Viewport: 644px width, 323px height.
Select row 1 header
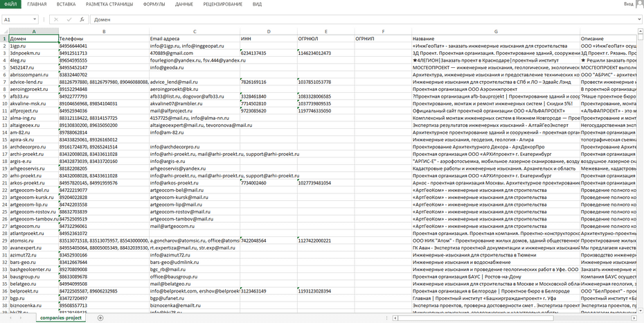4,39
